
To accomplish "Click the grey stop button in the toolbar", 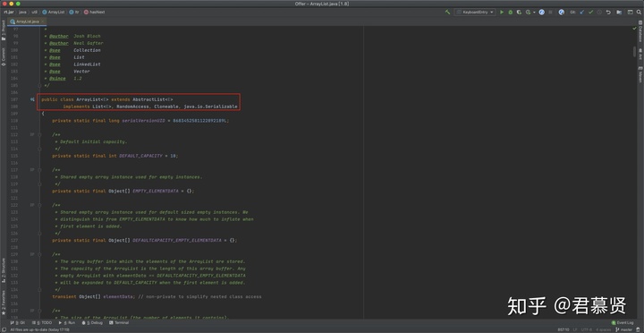I will [550, 13].
